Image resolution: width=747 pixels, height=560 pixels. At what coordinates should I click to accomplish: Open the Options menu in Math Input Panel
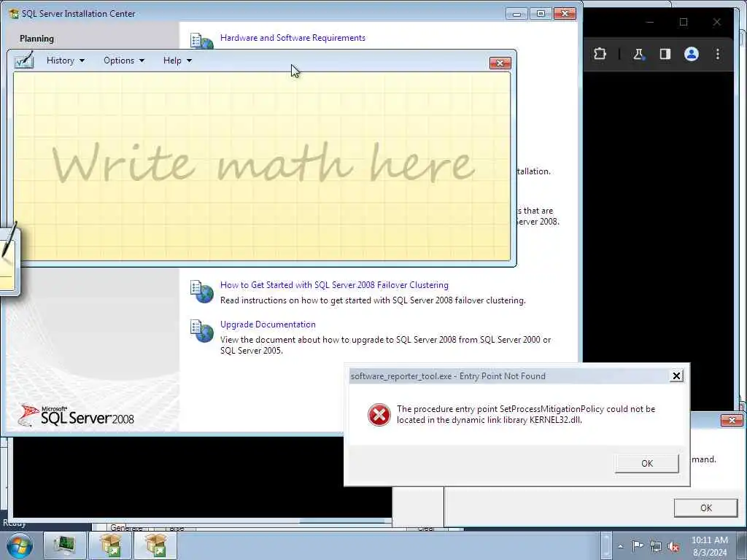[124, 61]
